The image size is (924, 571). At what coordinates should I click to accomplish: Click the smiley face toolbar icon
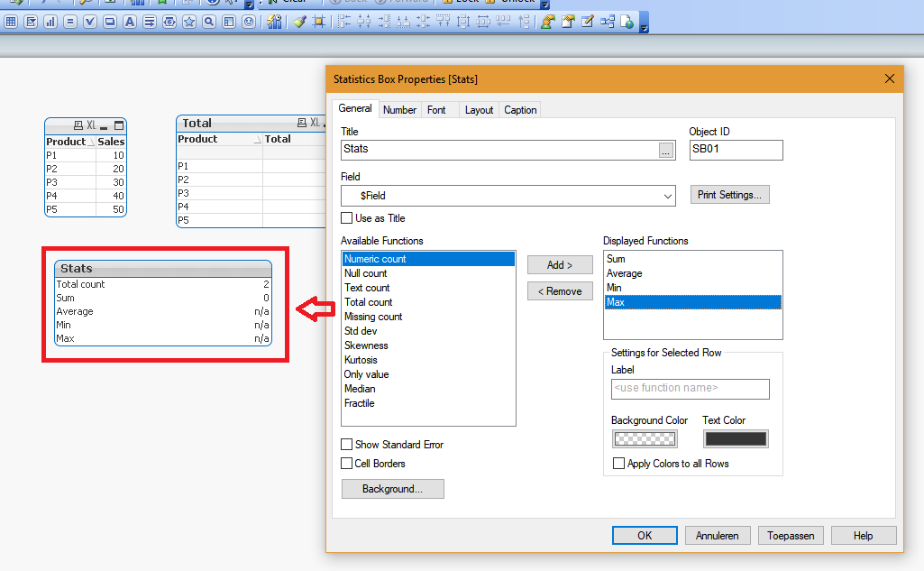pyautogui.click(x=249, y=22)
